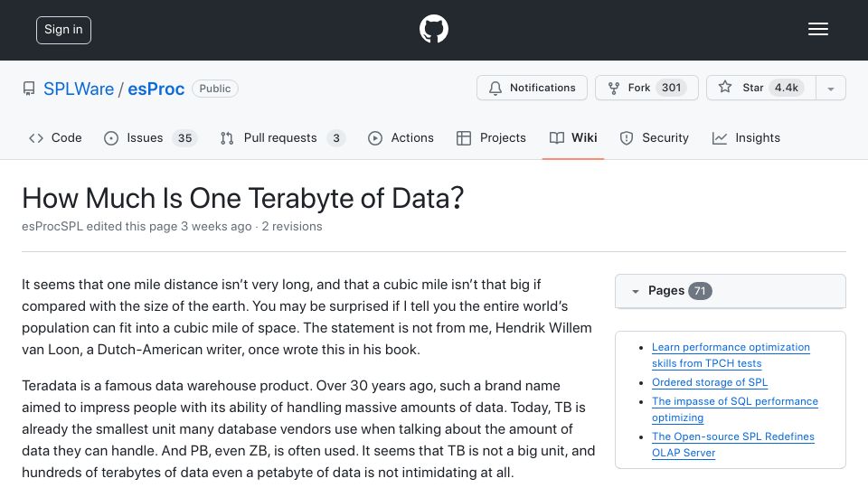Switch to the Issues tab

150,137
